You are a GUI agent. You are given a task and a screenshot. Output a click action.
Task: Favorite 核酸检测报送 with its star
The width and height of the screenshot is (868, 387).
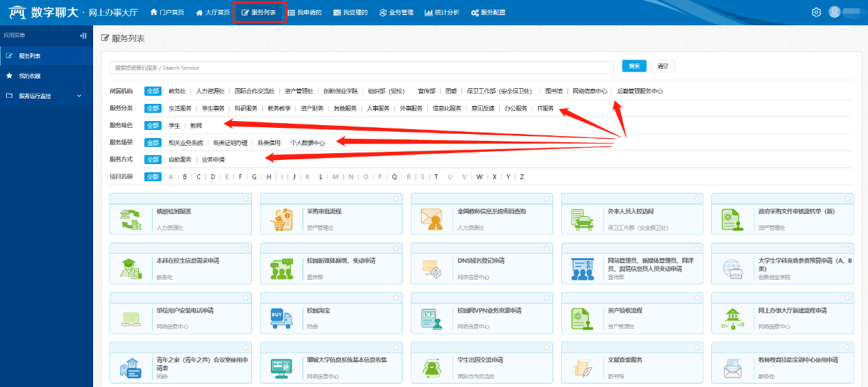[x=245, y=198]
